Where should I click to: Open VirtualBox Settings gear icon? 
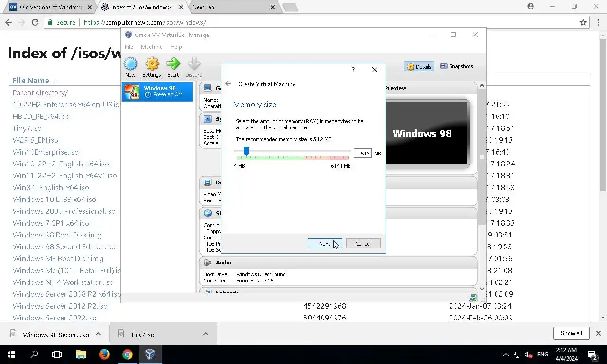pos(152,67)
